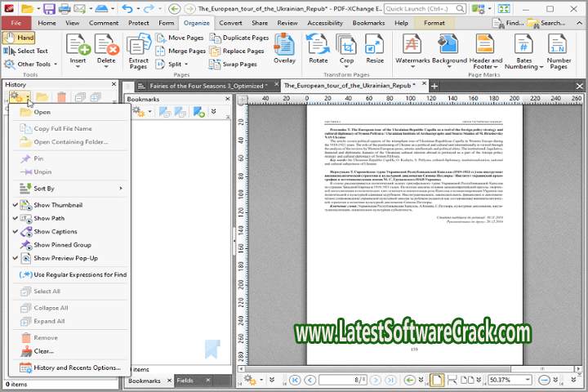Switch to the Convert ribbon tab
This screenshot has width=588, height=392.
[229, 23]
